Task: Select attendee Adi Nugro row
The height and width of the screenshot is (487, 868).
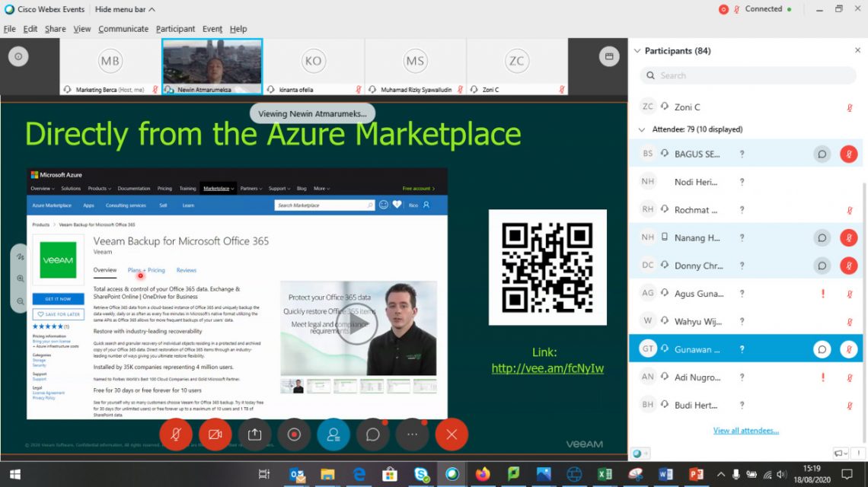Action: [x=745, y=377]
